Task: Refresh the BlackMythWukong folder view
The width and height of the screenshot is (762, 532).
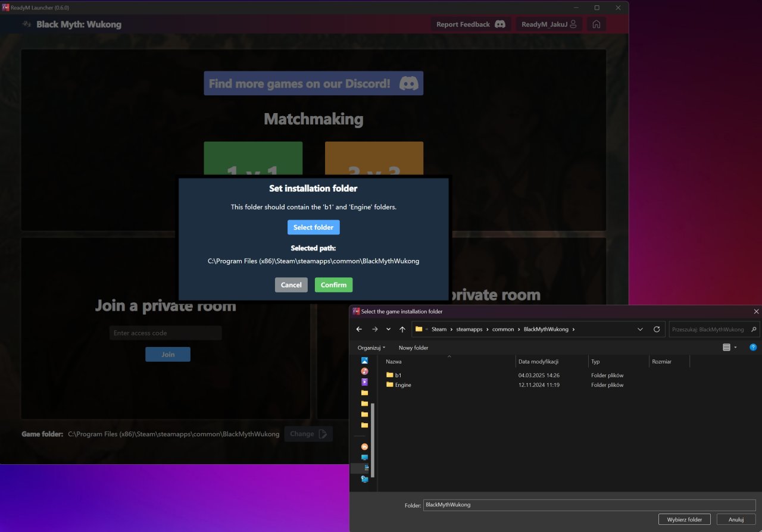Action: (657, 329)
